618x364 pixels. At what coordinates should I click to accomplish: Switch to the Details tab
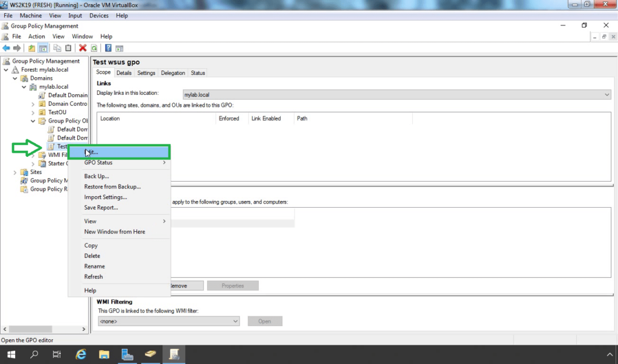(124, 73)
